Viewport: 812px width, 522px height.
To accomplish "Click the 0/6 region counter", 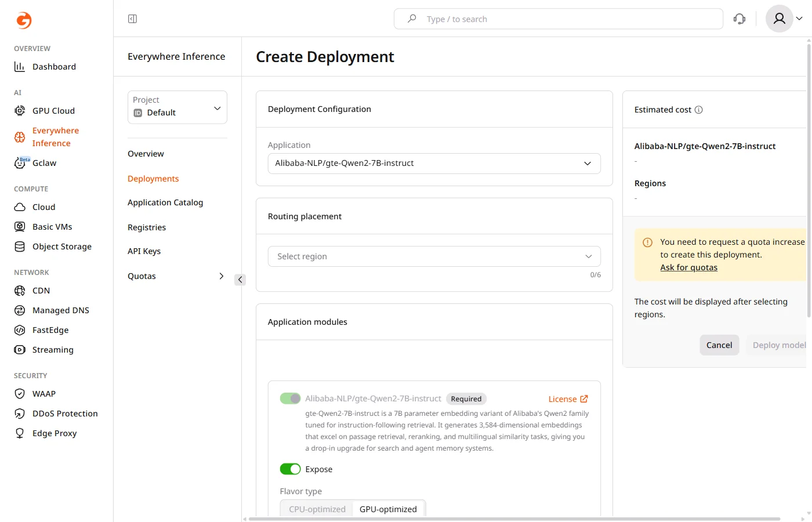I will 596,275.
